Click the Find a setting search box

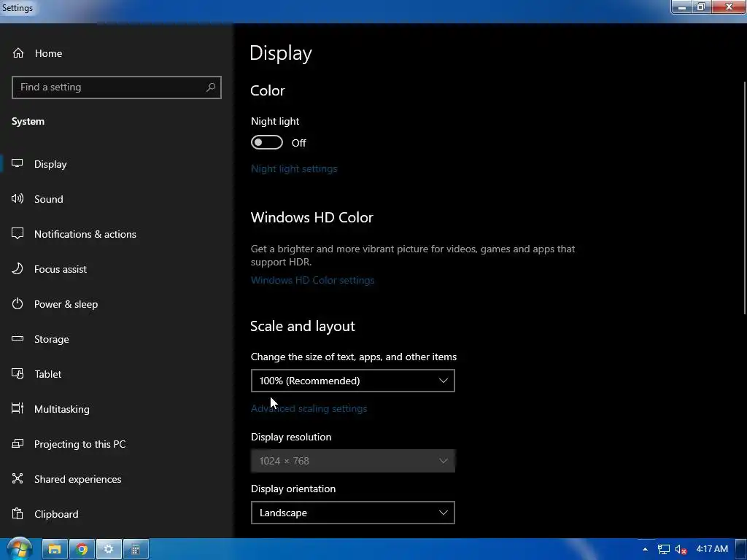[x=117, y=87]
